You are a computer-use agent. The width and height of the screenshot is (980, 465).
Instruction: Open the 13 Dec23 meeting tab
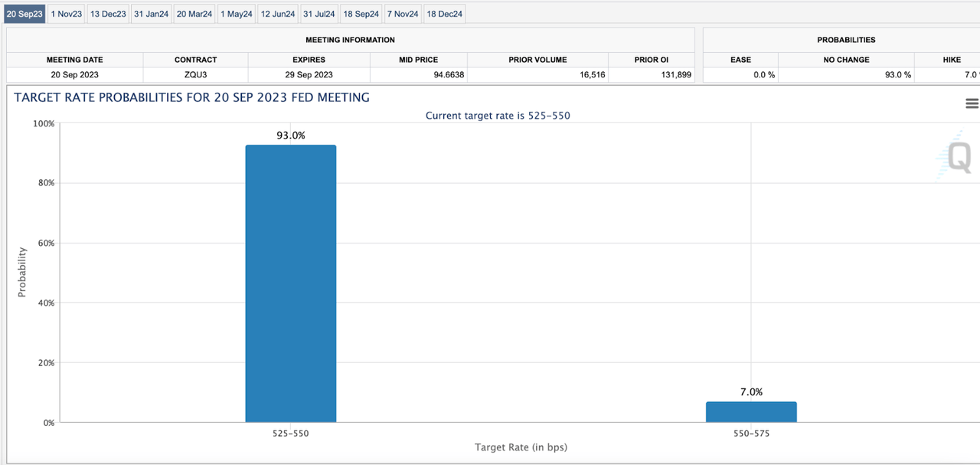108,14
